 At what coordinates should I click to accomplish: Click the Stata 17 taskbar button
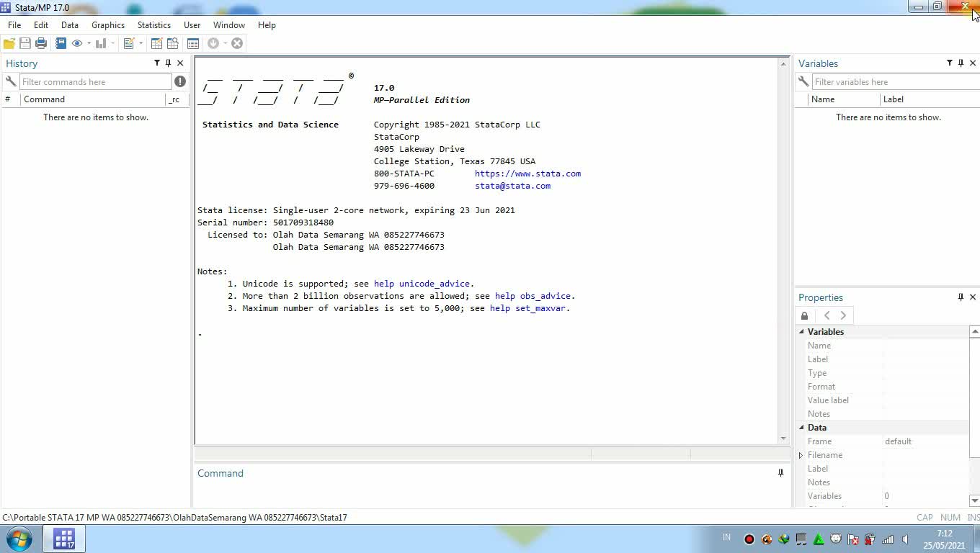click(x=64, y=539)
